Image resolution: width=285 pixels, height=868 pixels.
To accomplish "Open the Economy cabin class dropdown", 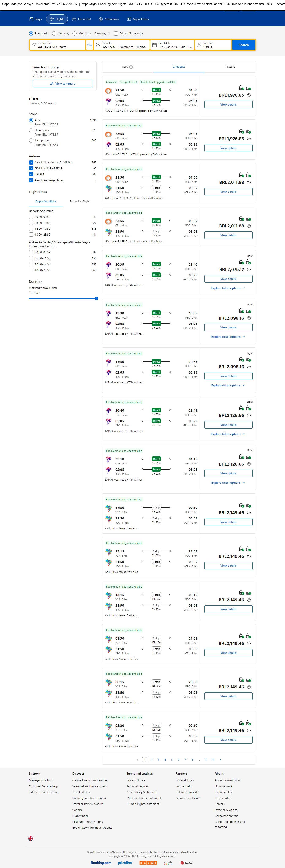I will (x=102, y=33).
